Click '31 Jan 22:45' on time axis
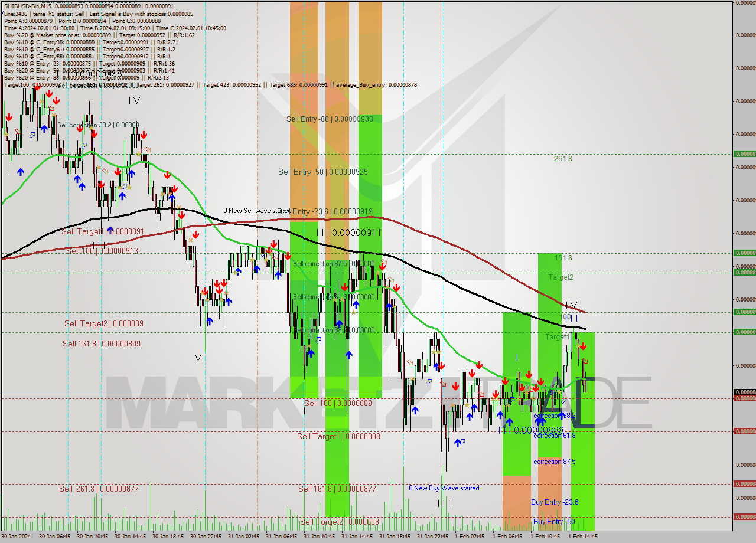Viewport: 756px width, 543px height. 432,537
